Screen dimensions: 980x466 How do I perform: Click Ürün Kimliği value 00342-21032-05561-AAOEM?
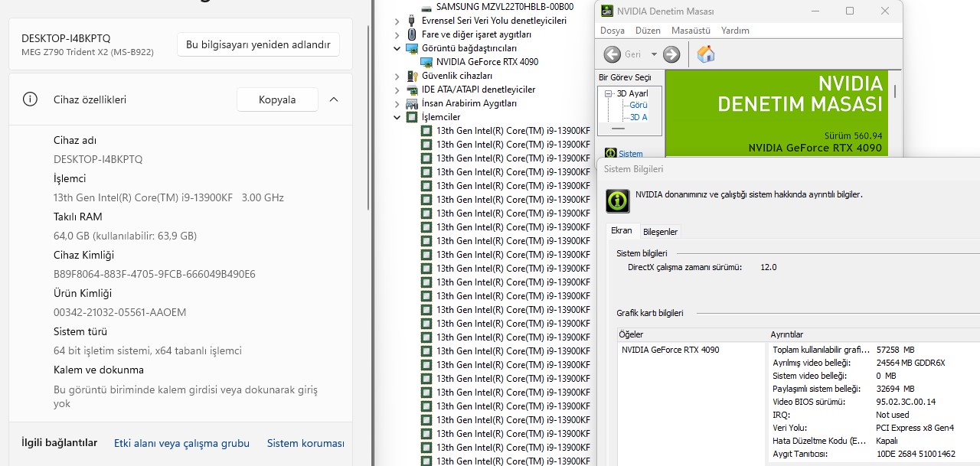click(120, 312)
